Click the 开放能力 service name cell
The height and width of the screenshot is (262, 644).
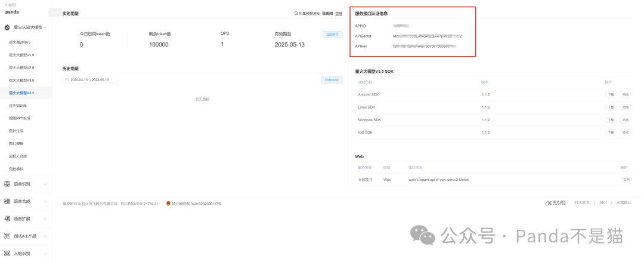[x=365, y=180]
